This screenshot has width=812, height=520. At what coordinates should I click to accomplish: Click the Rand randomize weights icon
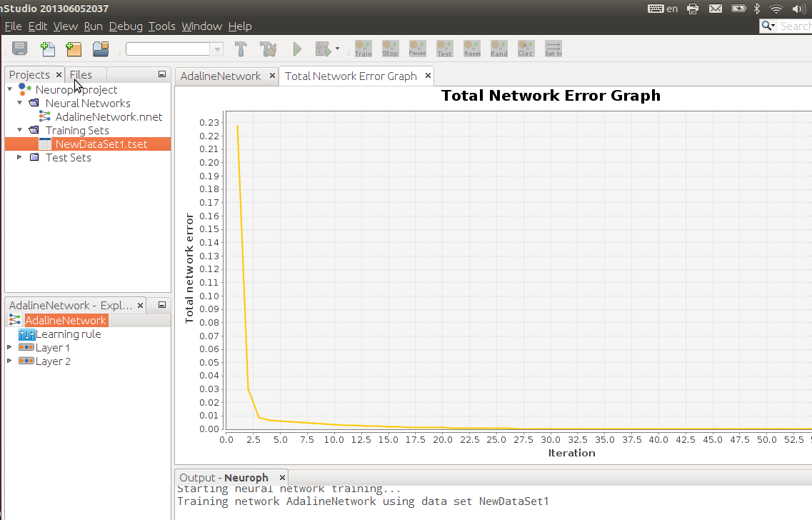(499, 49)
